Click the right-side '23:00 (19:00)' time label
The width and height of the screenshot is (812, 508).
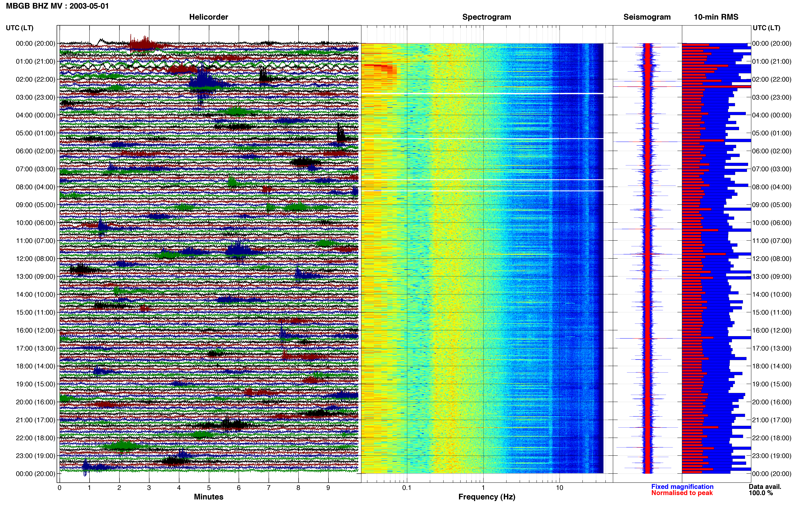(x=772, y=456)
